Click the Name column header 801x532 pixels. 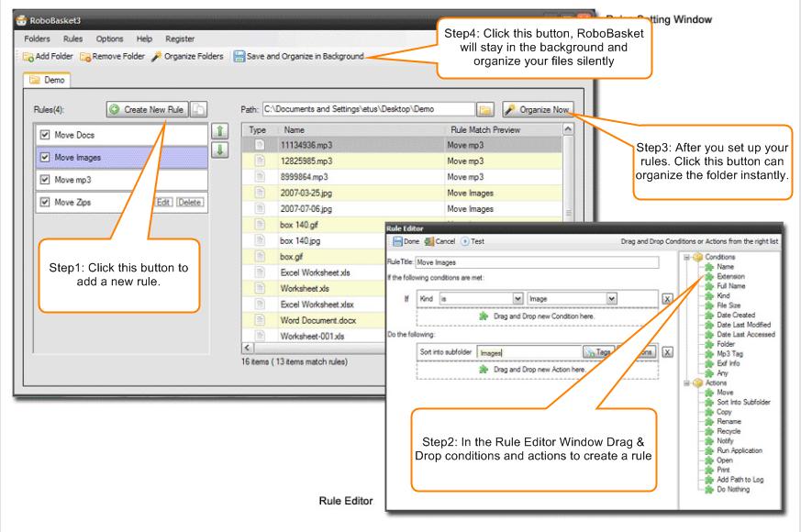[x=362, y=130]
